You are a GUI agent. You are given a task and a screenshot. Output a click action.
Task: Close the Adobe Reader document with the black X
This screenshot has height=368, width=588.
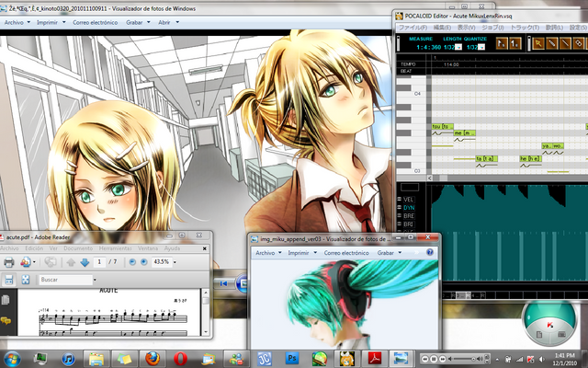click(x=205, y=248)
